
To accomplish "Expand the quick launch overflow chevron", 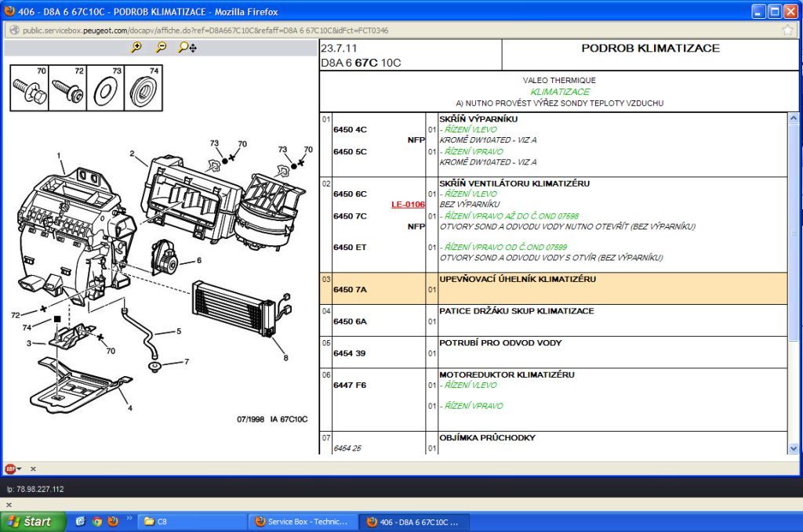I will click(x=129, y=518).
